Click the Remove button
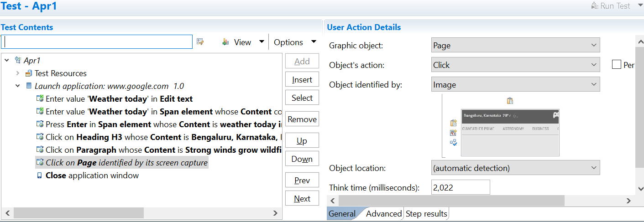Screen dimensions: 644x222 click(x=302, y=119)
